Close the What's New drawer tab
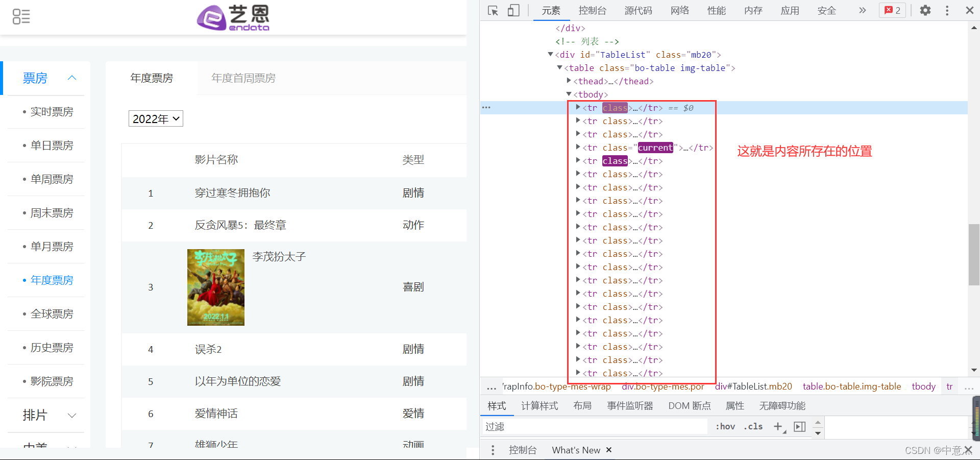 tap(609, 450)
